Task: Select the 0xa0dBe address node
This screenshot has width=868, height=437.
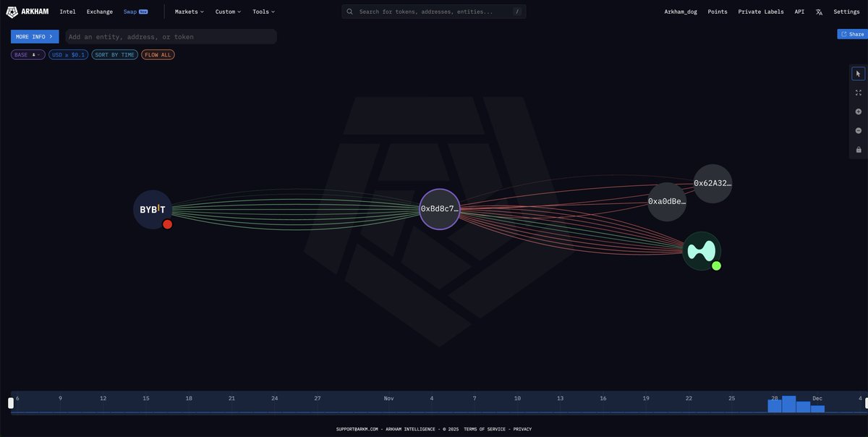Action: click(667, 202)
